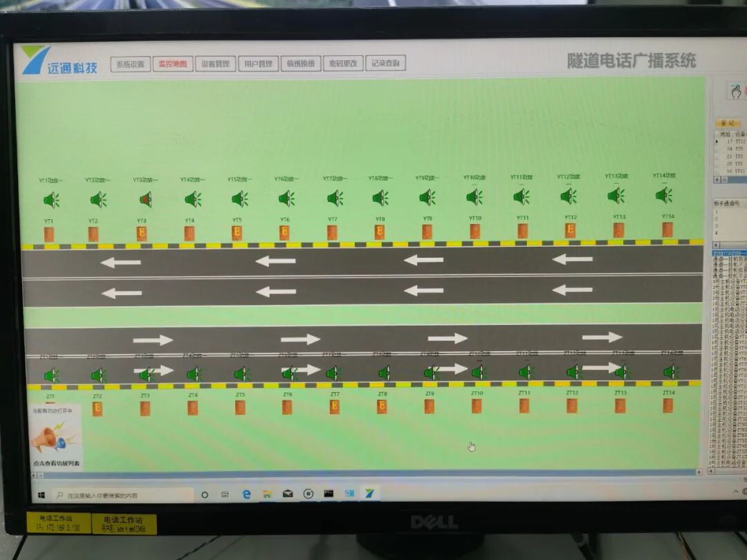This screenshot has height=560, width=747.
Task: Select the YT9 emergency phone box
Action: (x=427, y=232)
